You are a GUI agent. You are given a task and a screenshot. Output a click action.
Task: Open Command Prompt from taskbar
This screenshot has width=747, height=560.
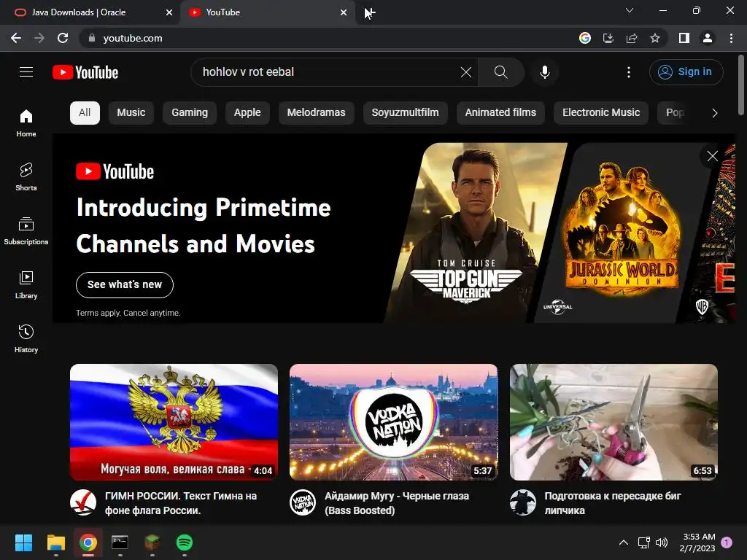(x=120, y=542)
